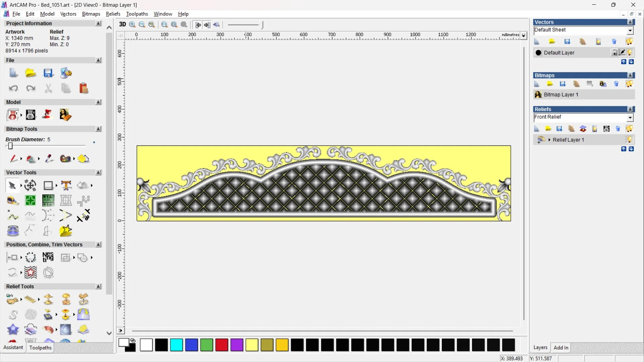Viewport: 644px width, 362px height.
Task: Open the Nesting tool
Action: [48, 257]
